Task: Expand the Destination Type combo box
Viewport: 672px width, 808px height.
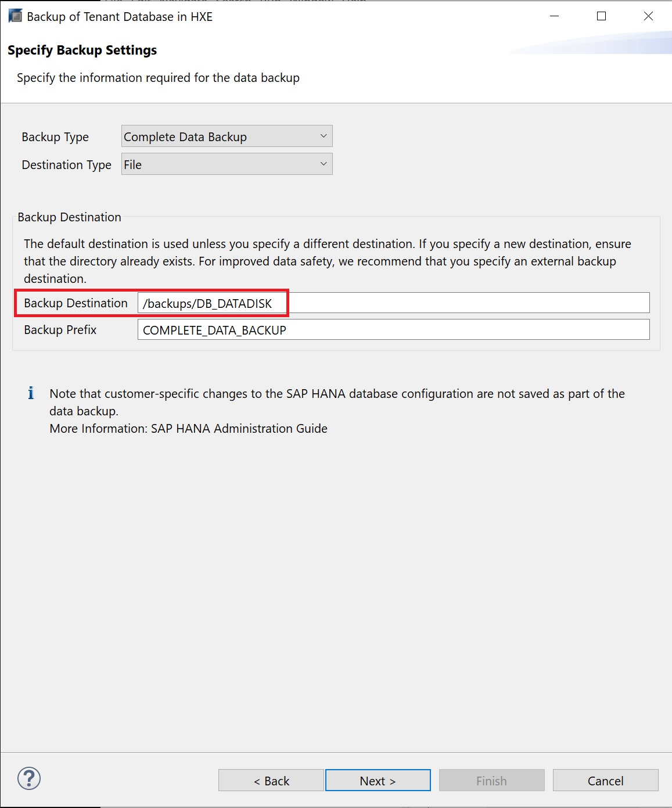Action: [227, 164]
